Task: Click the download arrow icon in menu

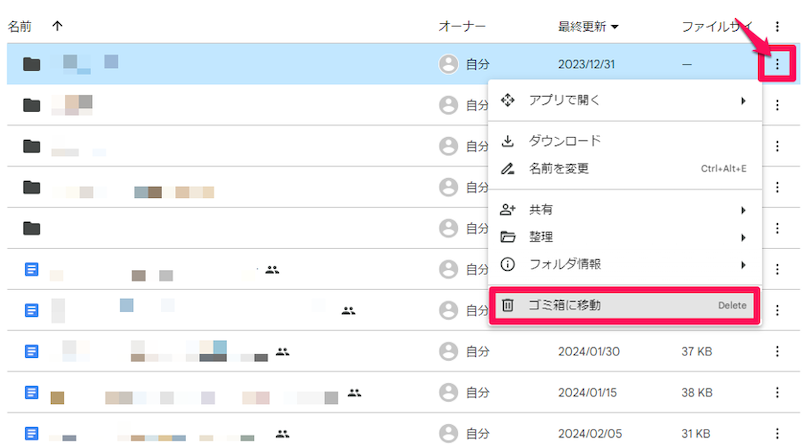Action: pos(507,141)
